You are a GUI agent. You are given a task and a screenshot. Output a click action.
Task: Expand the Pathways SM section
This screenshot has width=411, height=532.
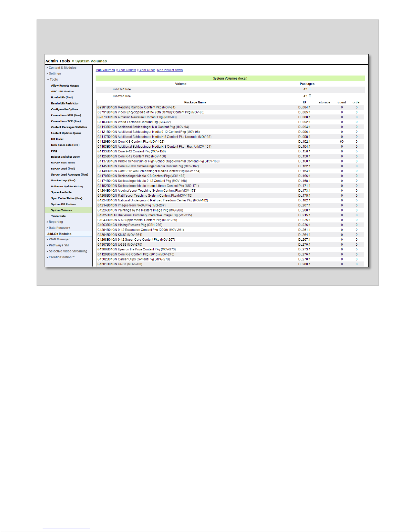pyautogui.click(x=59, y=245)
